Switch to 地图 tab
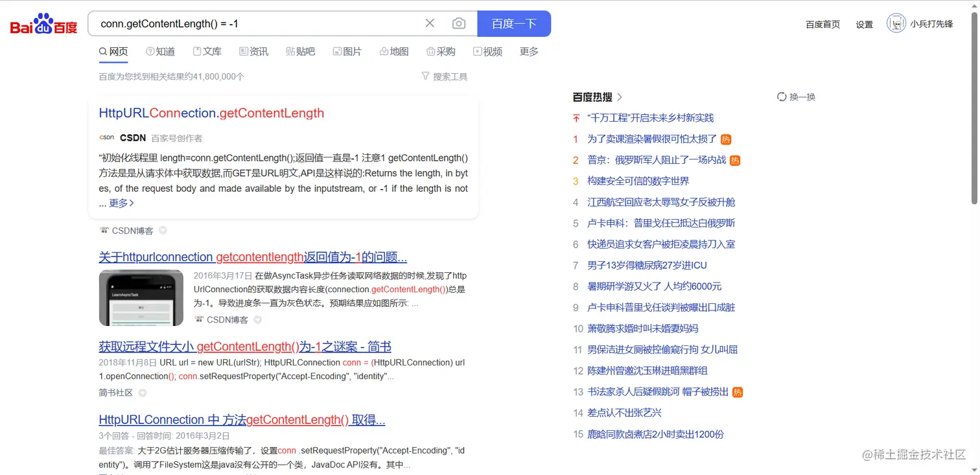Image resolution: width=980 pixels, height=475 pixels. 394,52
